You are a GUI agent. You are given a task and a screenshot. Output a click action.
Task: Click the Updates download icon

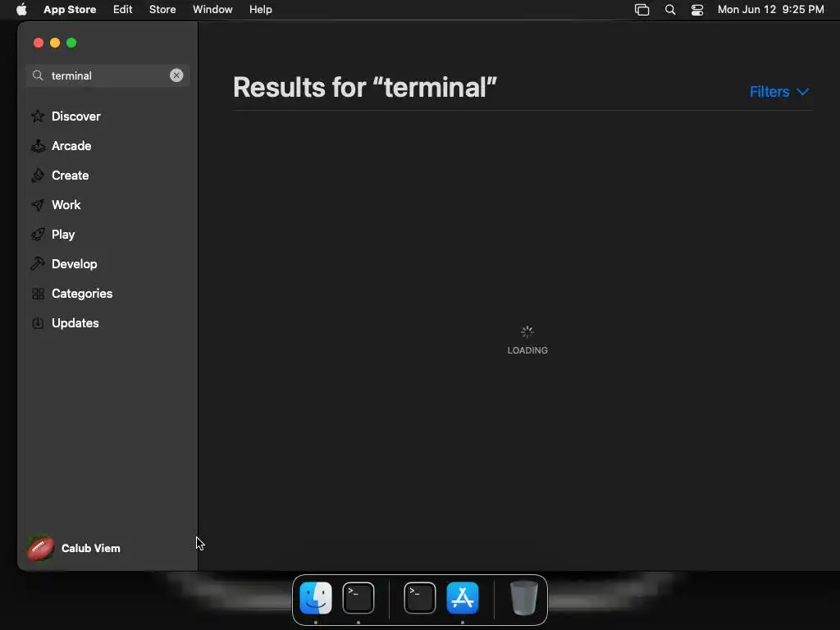38,323
